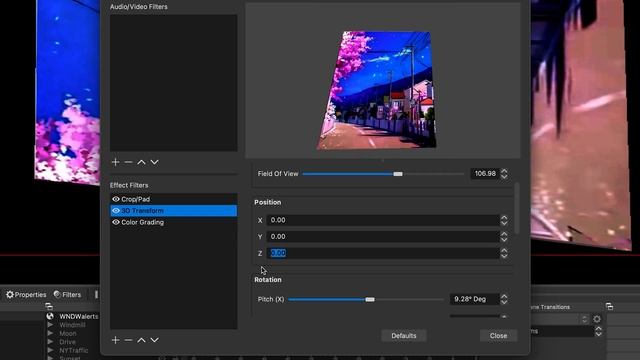Image resolution: width=640 pixels, height=360 pixels.
Task: Click the Position Y input field
Action: (x=383, y=237)
